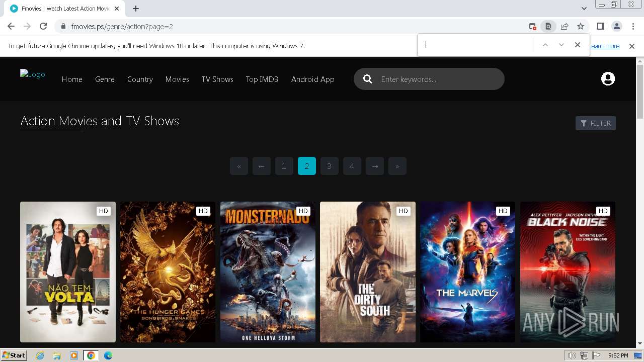This screenshot has width=644, height=362.
Task: Go to page 1
Action: pyautogui.click(x=284, y=166)
